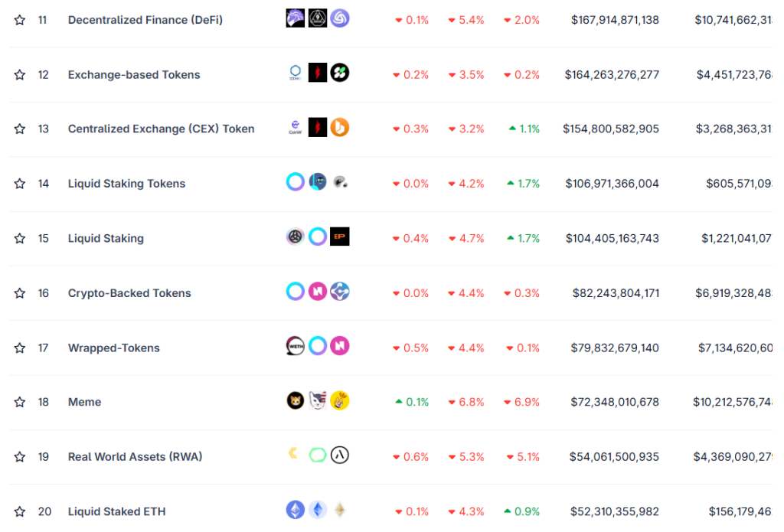
Task: Open the Liquid Staking Tokens category link
Action: pos(126,184)
